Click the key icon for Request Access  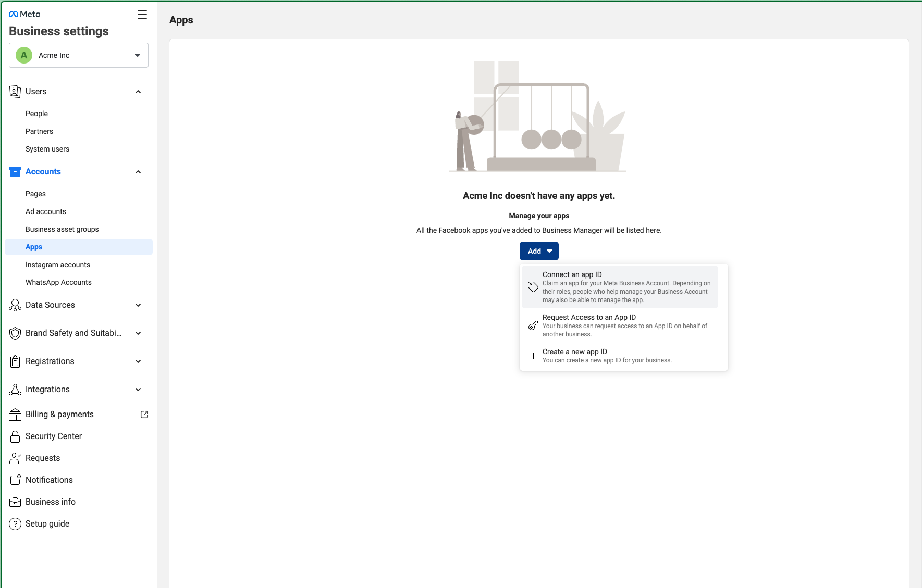click(533, 326)
